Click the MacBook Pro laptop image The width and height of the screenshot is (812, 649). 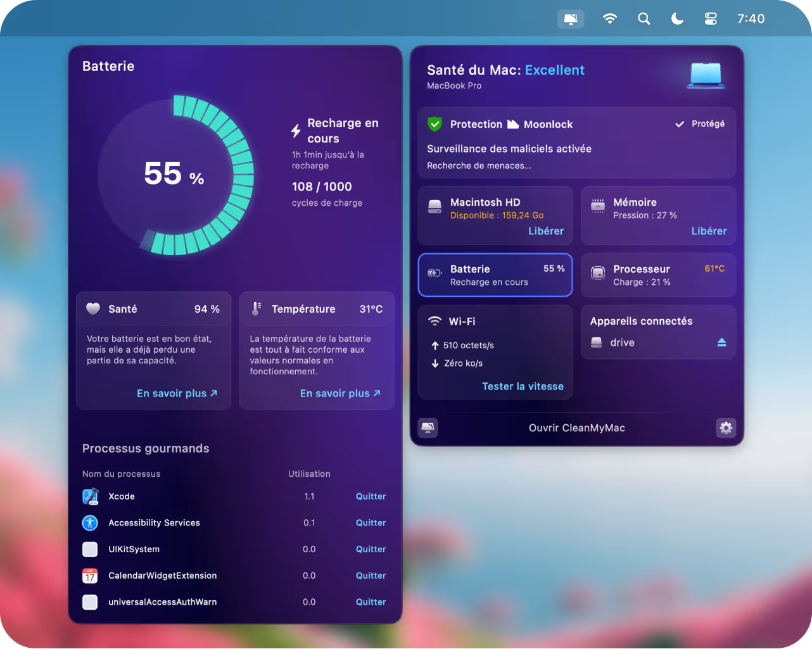pyautogui.click(x=706, y=75)
